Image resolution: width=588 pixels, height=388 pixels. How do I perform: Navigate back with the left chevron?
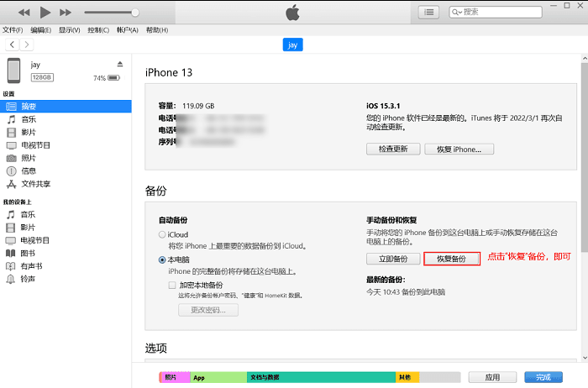coord(13,45)
